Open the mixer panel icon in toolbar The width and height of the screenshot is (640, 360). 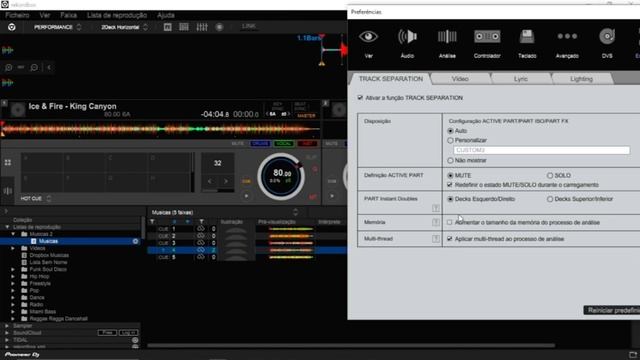(x=202, y=27)
